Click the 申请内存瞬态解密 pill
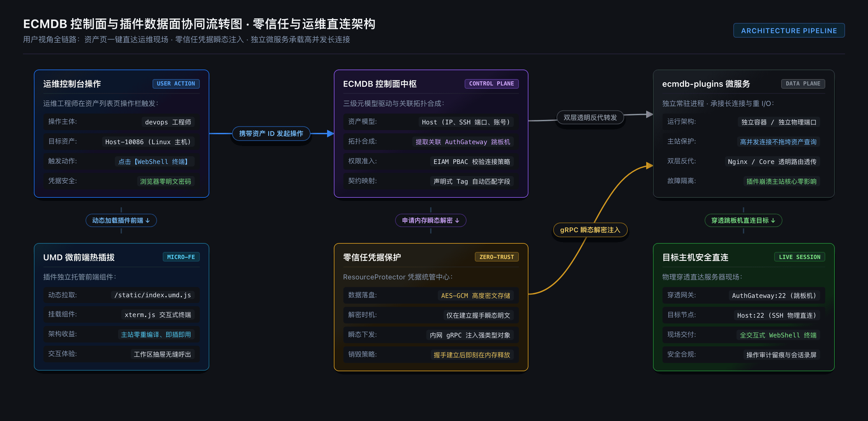This screenshot has height=421, width=868. [430, 220]
